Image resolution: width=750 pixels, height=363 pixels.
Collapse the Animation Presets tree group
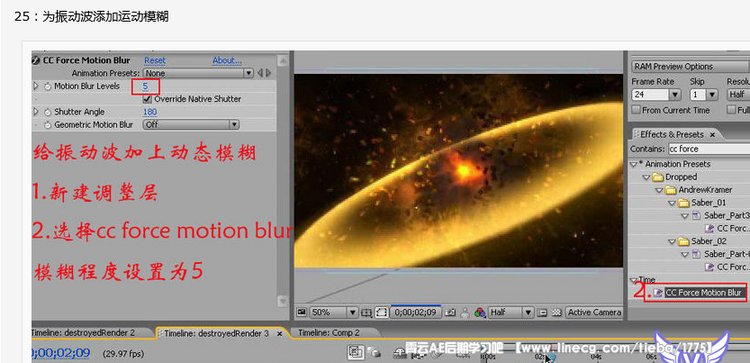(634, 164)
